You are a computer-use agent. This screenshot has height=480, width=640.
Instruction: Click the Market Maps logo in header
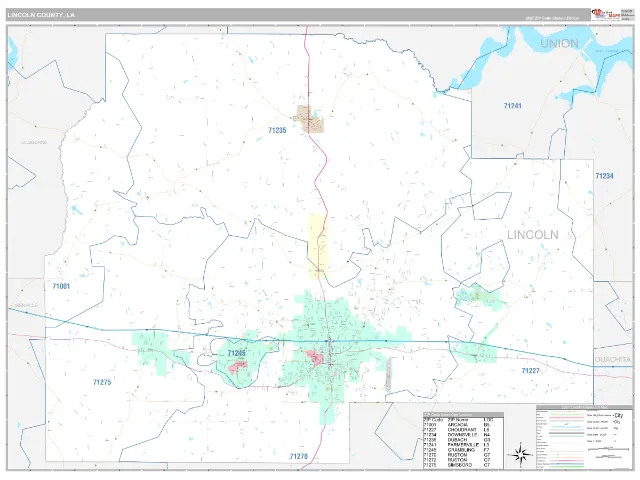[x=606, y=14]
